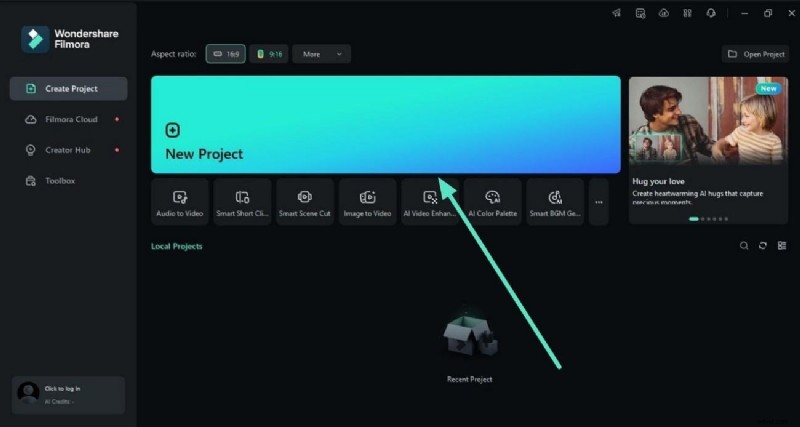
Task: Select the 9:16 aspect ratio
Action: tap(269, 54)
